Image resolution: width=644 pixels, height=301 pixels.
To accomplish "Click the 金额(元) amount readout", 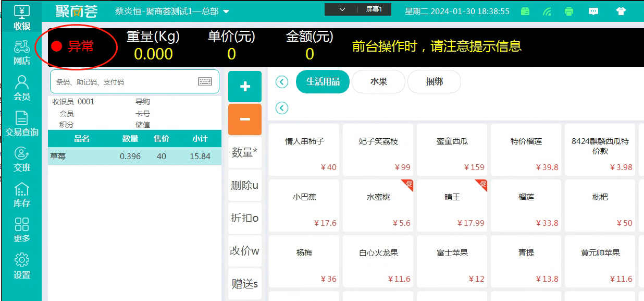I will tap(309, 45).
